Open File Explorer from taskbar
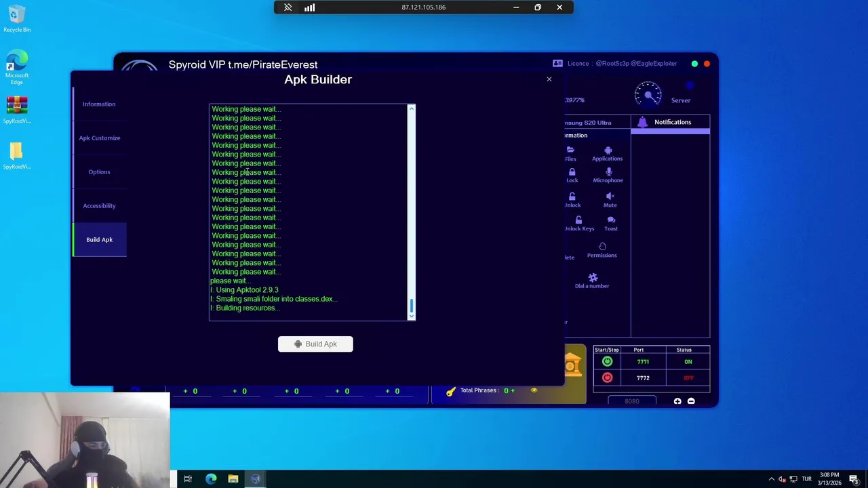 [233, 479]
